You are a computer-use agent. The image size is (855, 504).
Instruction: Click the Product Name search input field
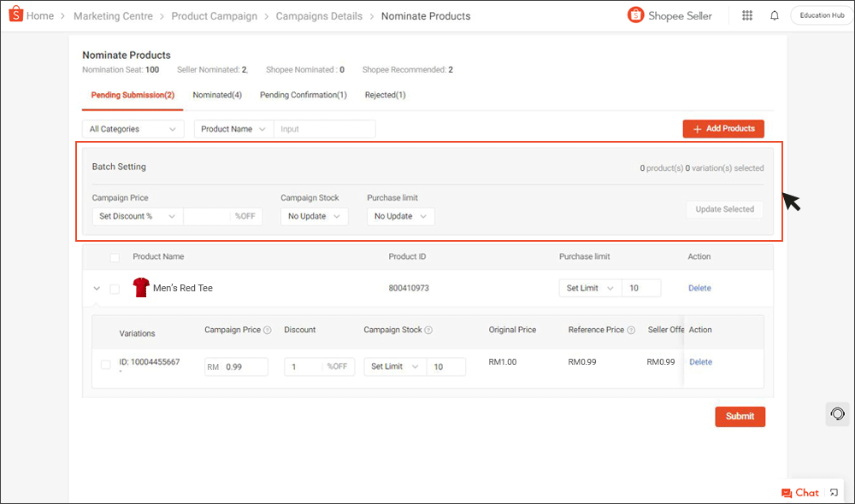tap(324, 128)
